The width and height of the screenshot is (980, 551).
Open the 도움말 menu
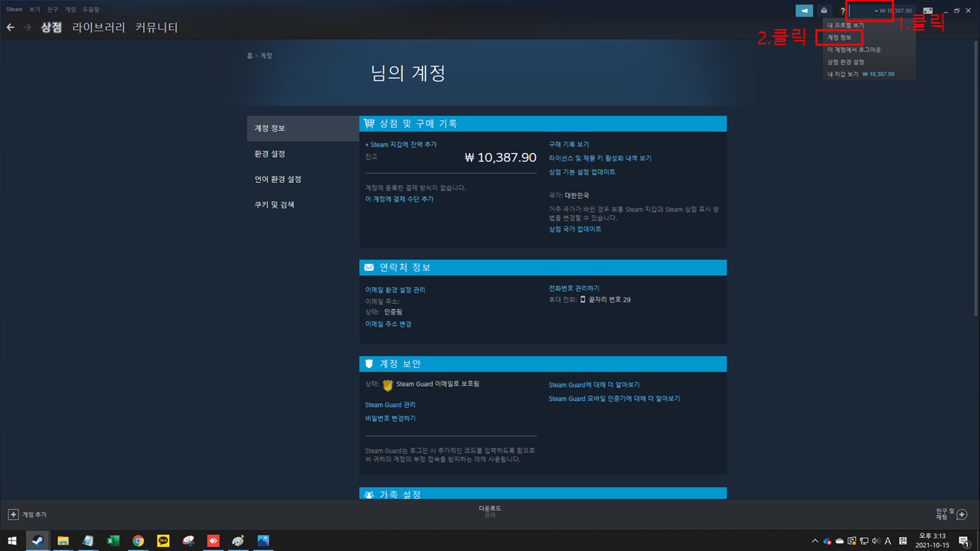point(91,9)
